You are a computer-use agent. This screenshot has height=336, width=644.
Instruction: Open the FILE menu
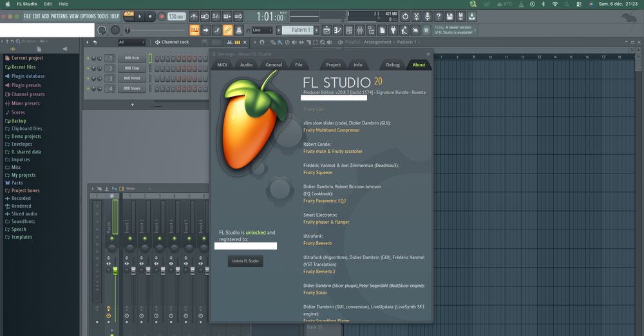pyautogui.click(x=27, y=17)
